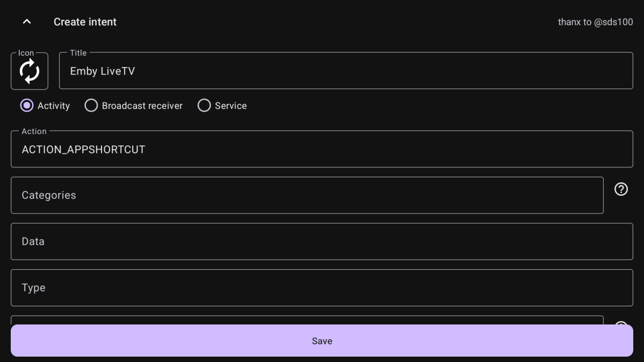Open the icon picker with sync arrows
The image size is (644, 362).
30,71
